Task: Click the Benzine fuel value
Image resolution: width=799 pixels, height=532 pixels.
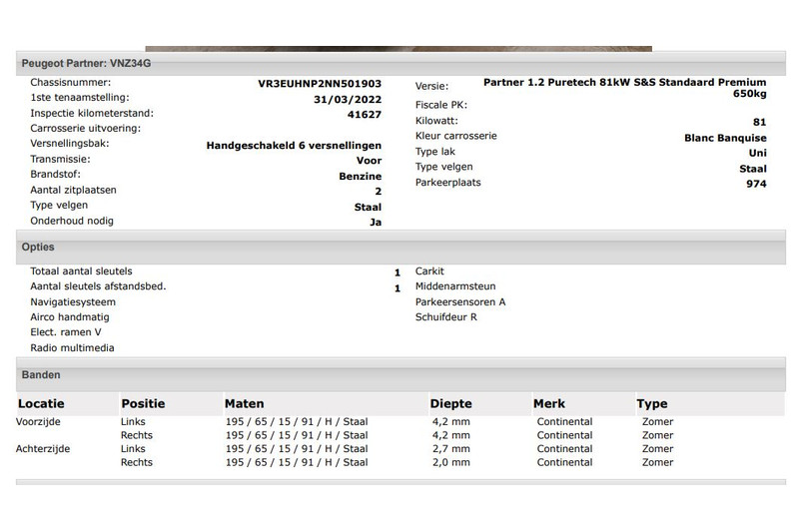Action: pos(360,176)
